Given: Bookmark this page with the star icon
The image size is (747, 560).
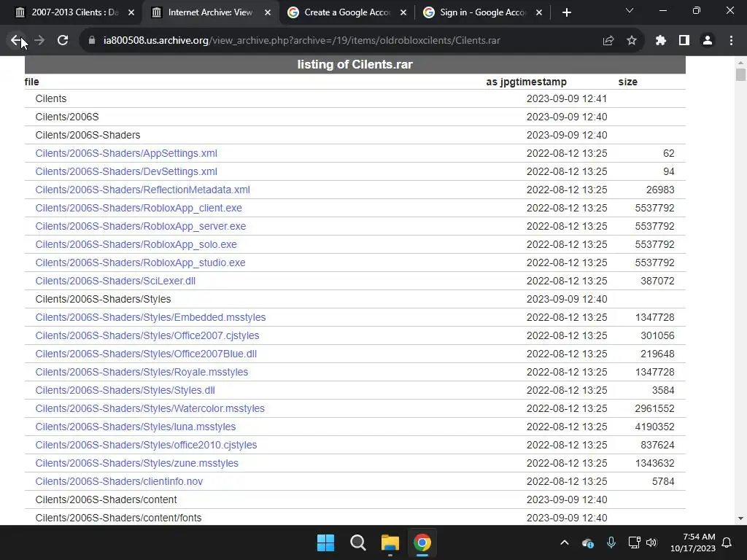Looking at the screenshot, I should (632, 41).
